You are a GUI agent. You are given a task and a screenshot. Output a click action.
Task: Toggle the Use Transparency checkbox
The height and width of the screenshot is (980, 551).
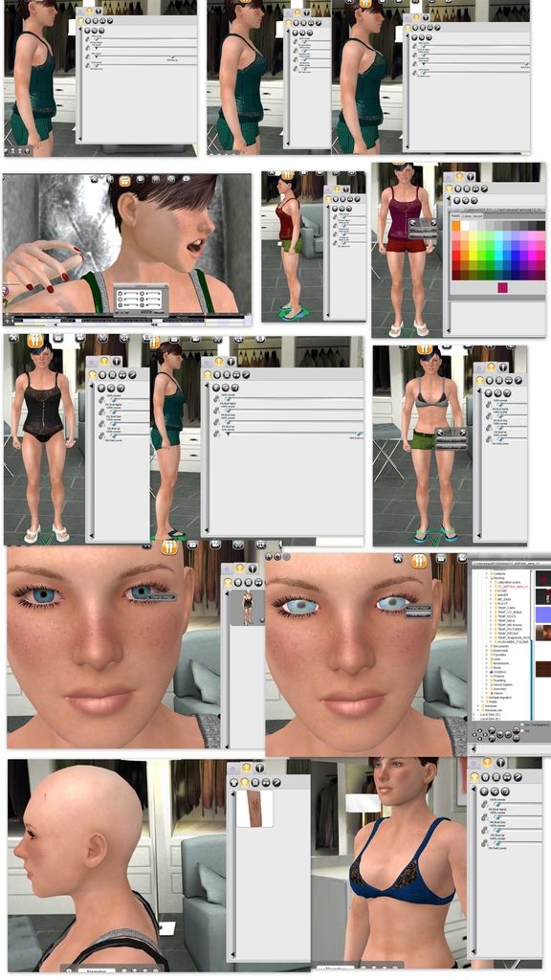522,724
